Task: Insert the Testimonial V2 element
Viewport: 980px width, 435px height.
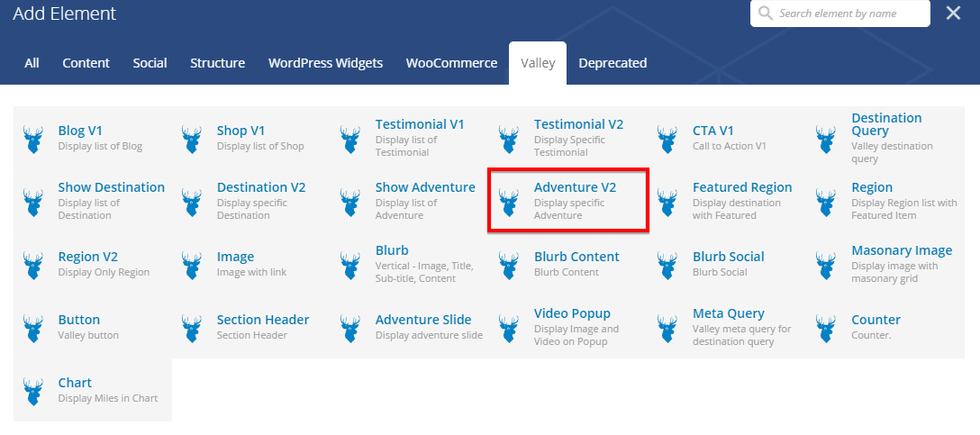Action: point(578,124)
